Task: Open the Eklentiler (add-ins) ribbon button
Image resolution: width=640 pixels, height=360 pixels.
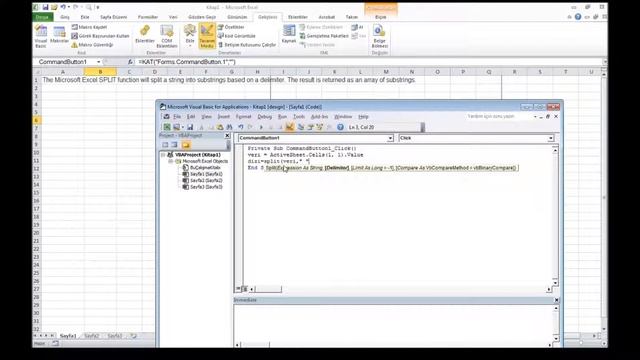Action: 145,35
